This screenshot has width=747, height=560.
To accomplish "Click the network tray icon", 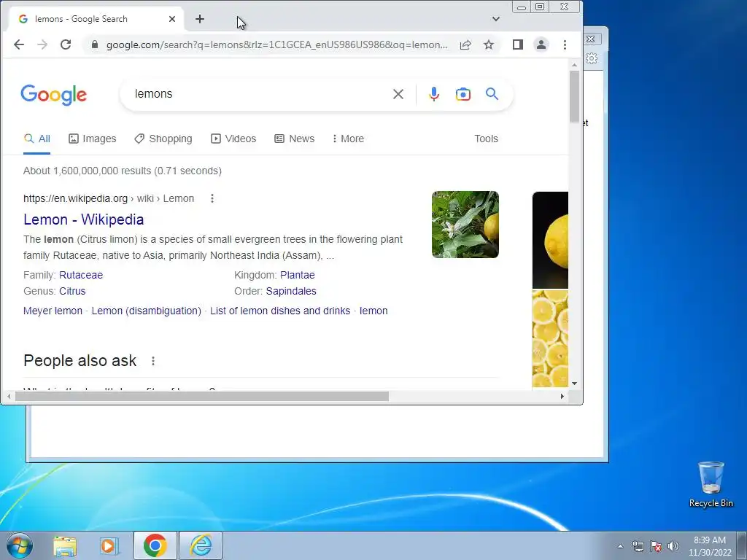I will 638,547.
